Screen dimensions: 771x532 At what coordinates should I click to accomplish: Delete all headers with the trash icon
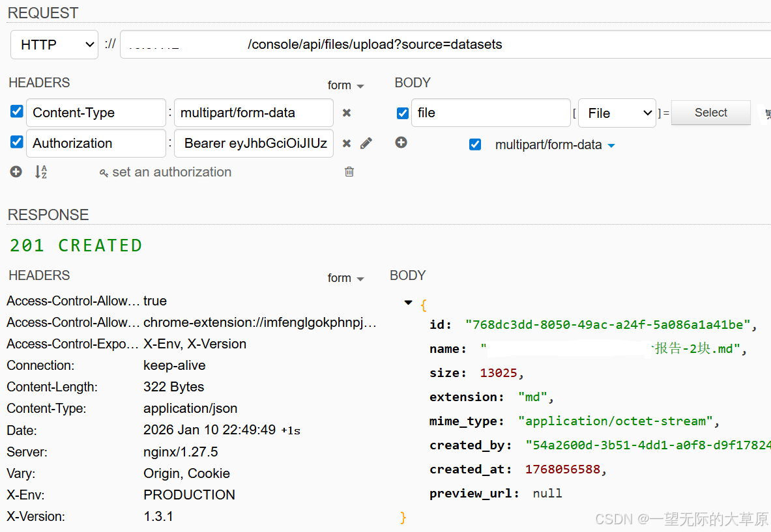[x=349, y=171]
